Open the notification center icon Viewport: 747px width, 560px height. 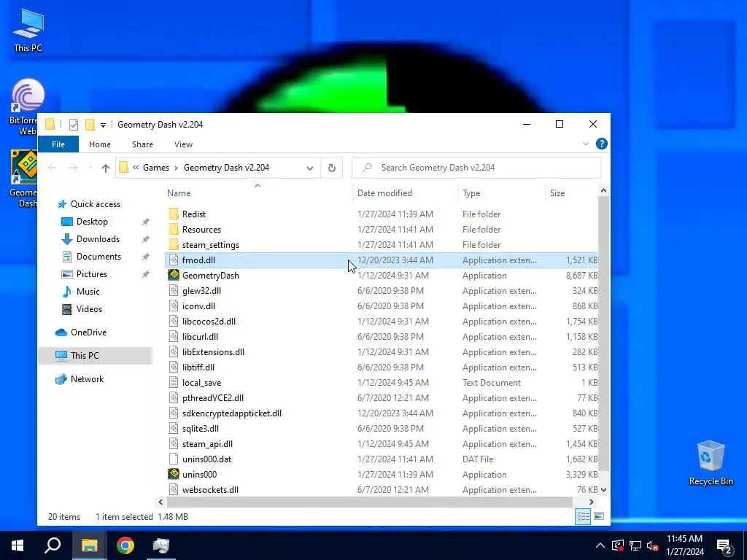[724, 545]
